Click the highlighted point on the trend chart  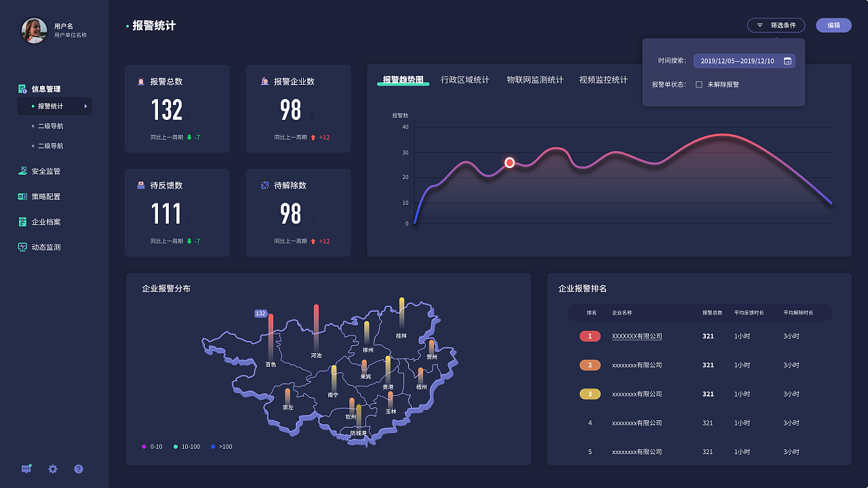click(x=509, y=162)
